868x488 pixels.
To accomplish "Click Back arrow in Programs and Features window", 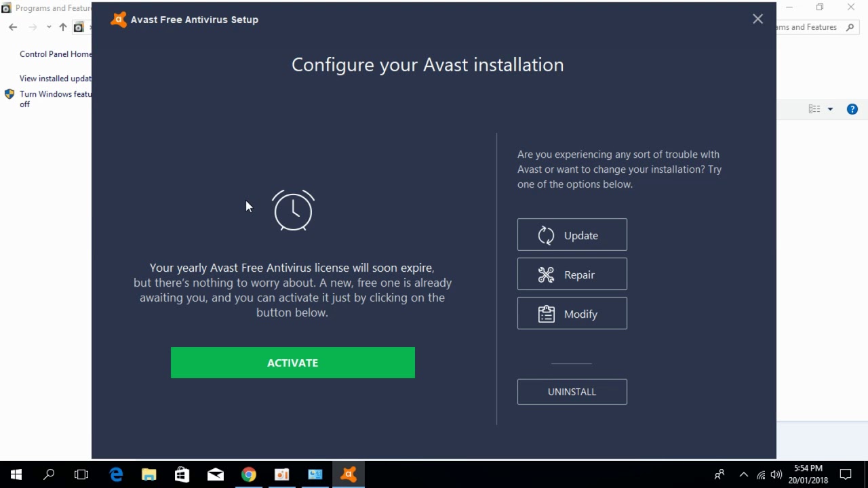I will [x=13, y=27].
